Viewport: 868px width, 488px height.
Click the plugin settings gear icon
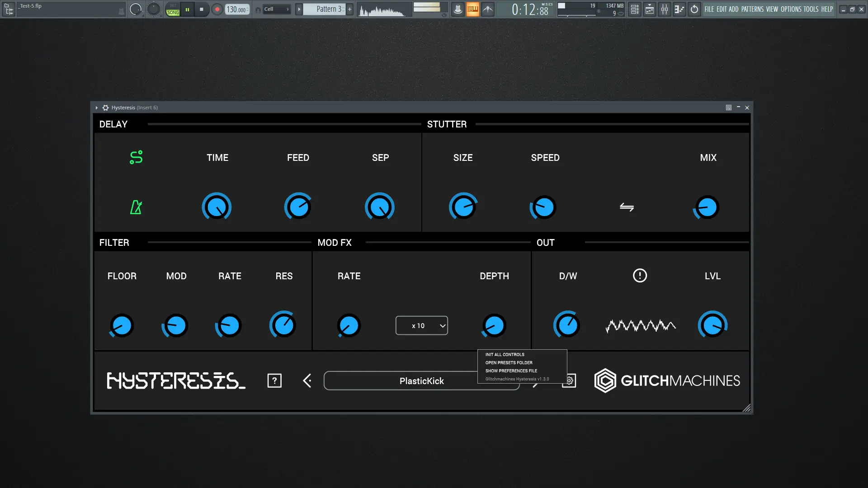coord(570,381)
